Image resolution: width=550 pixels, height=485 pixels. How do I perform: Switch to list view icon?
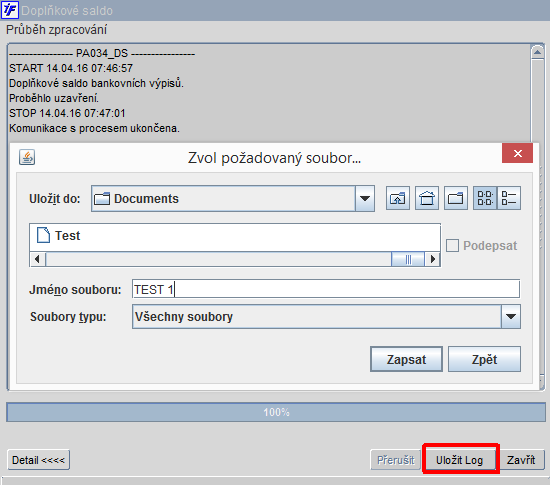[x=485, y=198]
